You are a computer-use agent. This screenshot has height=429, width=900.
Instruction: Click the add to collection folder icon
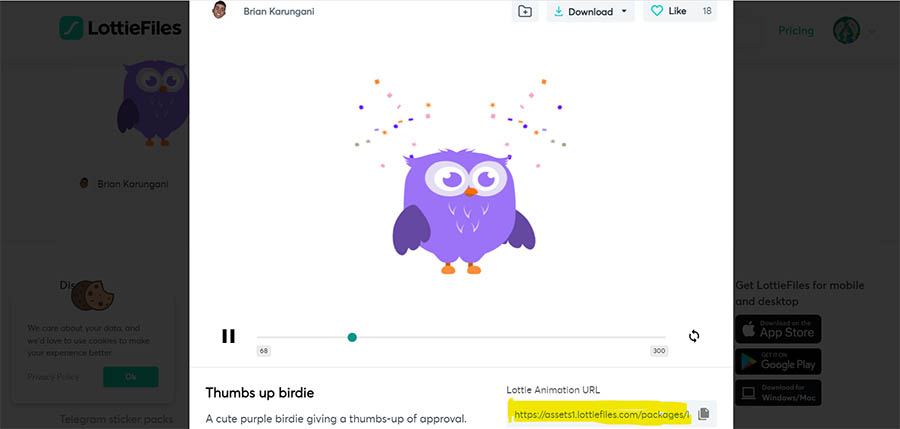(x=524, y=11)
